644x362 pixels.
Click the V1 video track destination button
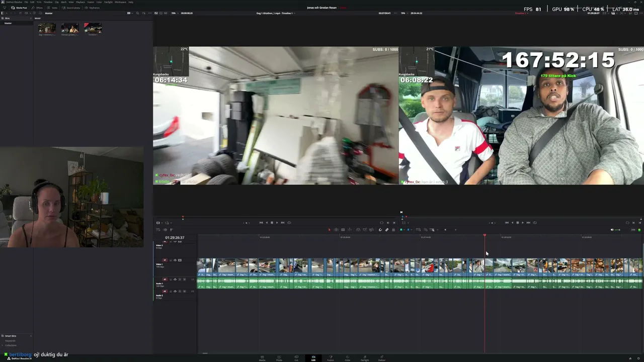pyautogui.click(x=165, y=260)
